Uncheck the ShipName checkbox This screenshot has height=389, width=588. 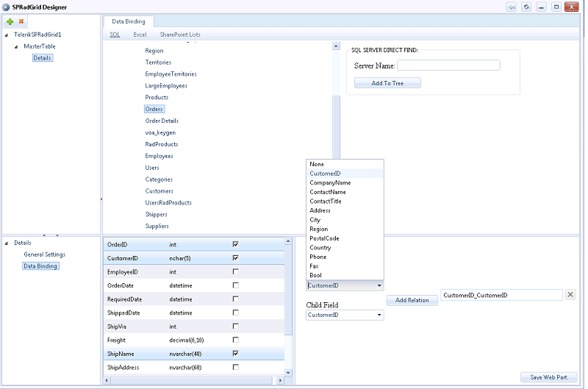point(235,354)
